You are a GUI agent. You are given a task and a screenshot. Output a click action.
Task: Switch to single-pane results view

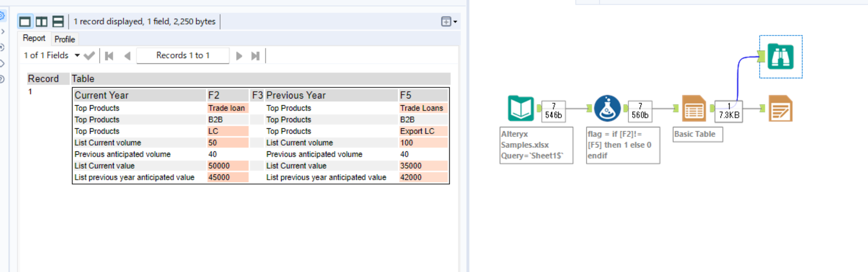pyautogui.click(x=25, y=22)
